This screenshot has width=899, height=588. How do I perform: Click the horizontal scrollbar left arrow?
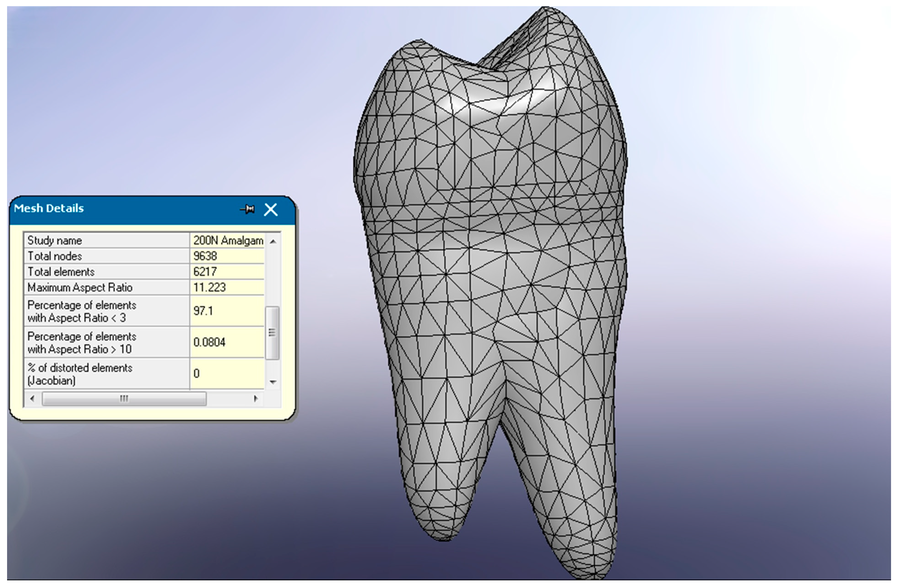[x=32, y=398]
